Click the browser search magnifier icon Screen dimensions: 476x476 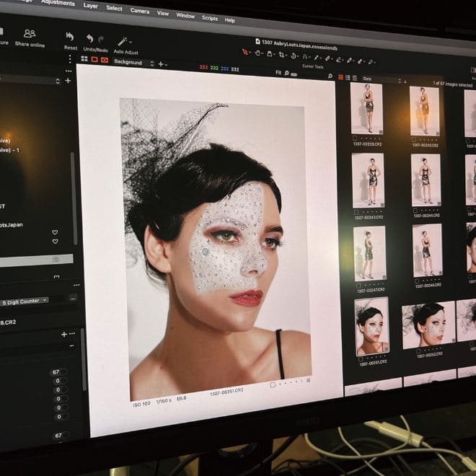click(x=330, y=76)
